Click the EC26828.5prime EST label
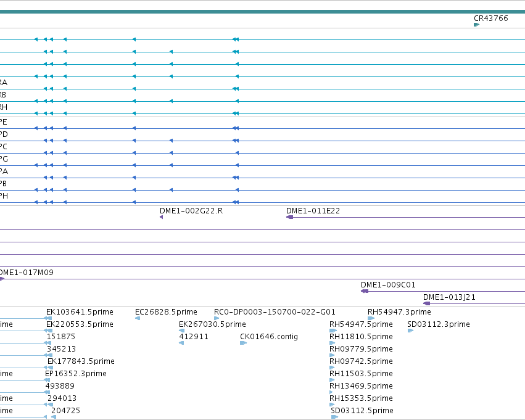Image resolution: width=525 pixels, height=420 pixels. click(x=166, y=312)
